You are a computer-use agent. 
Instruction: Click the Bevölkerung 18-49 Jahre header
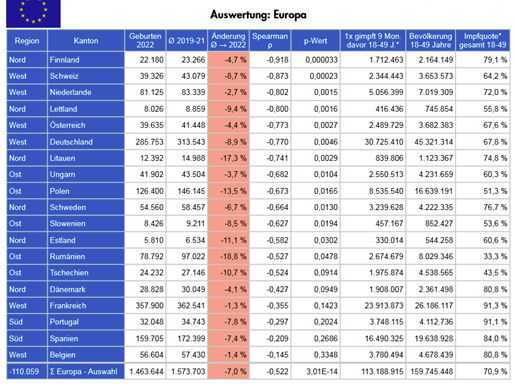point(431,41)
